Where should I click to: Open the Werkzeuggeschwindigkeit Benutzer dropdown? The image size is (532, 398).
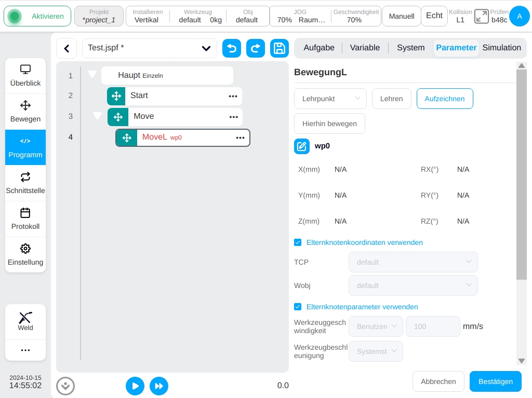point(376,326)
